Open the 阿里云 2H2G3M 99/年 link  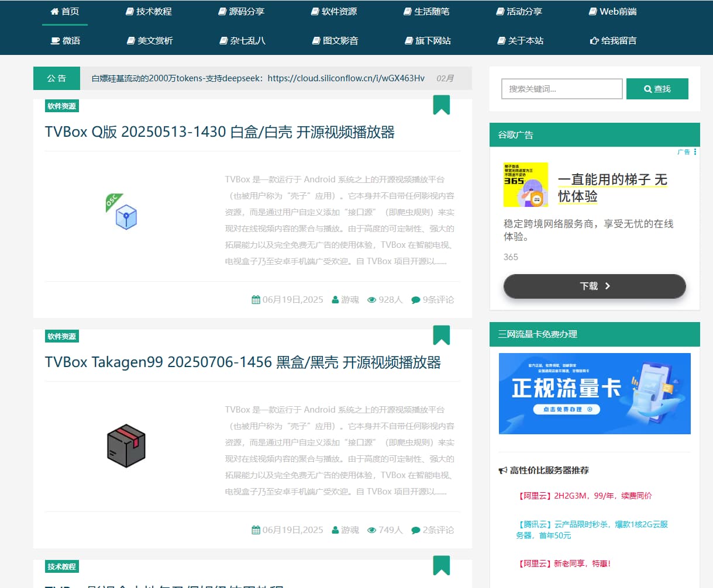pos(585,496)
